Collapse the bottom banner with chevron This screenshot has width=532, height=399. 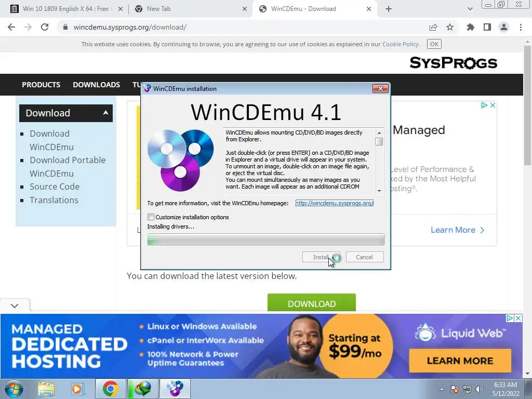click(x=15, y=305)
